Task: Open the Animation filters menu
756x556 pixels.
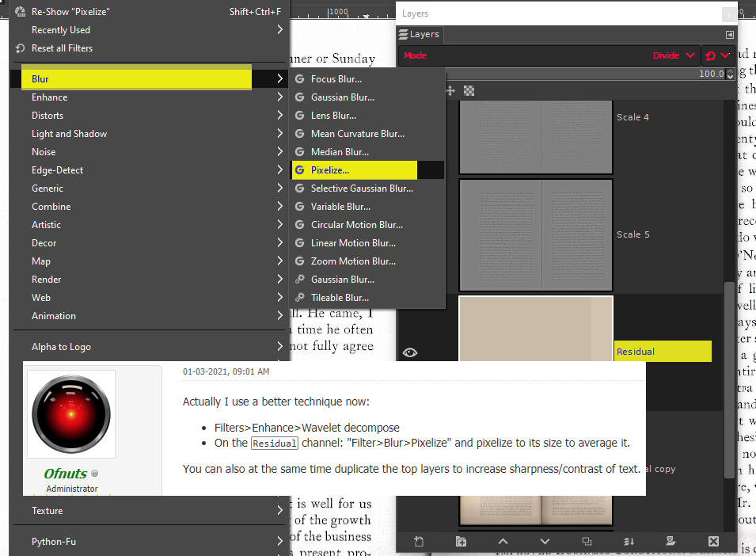Action: 149,316
